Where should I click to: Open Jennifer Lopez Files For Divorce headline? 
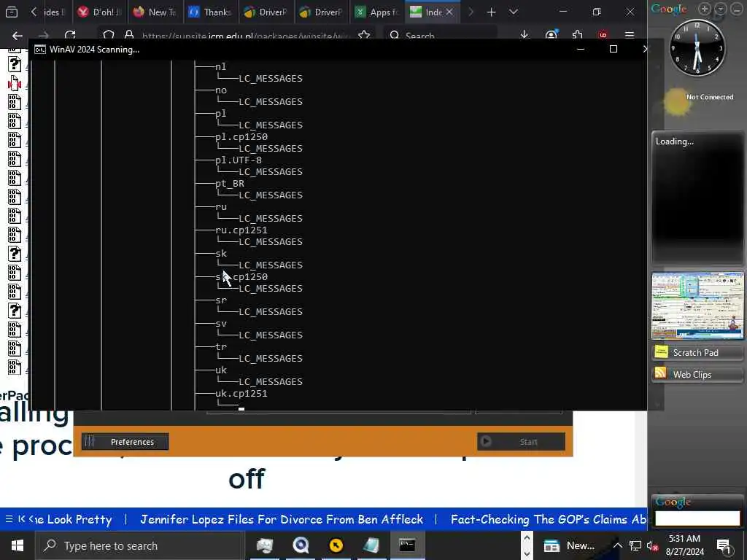click(x=282, y=519)
